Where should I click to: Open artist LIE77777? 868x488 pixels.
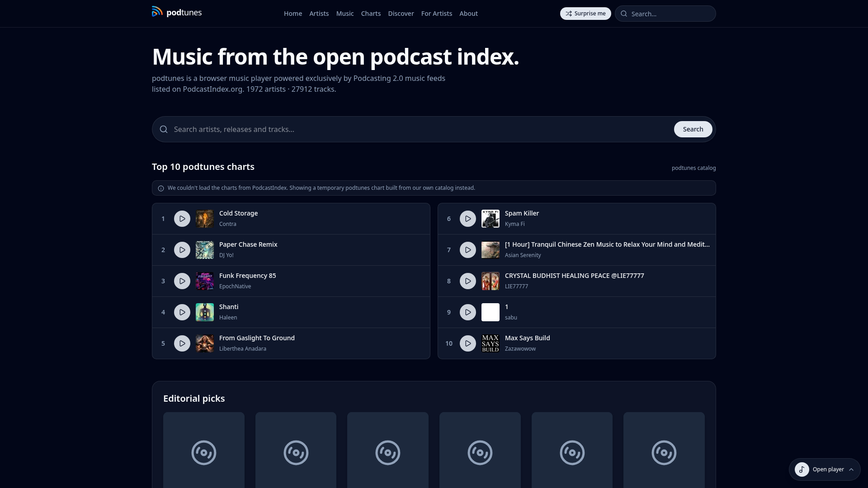516,286
